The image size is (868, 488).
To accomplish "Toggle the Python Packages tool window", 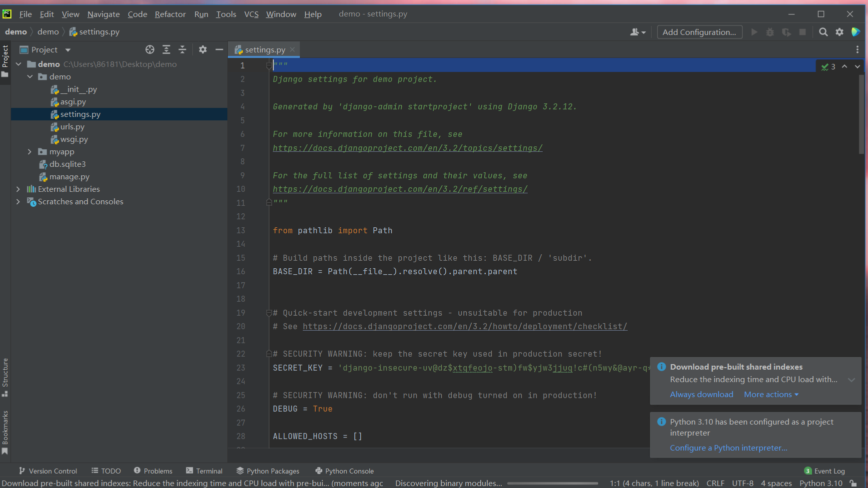I will [268, 471].
